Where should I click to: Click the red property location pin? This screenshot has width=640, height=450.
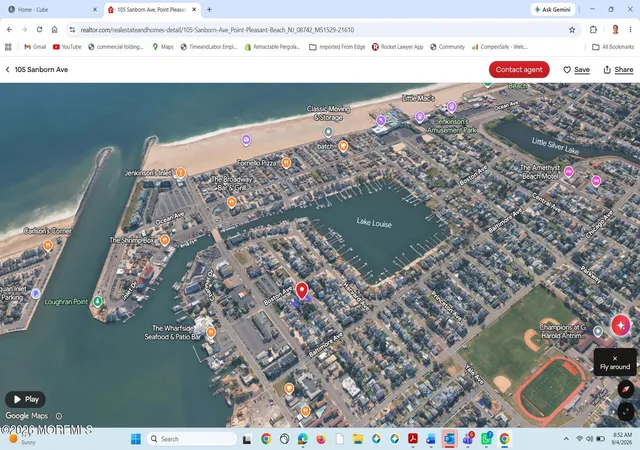click(302, 291)
